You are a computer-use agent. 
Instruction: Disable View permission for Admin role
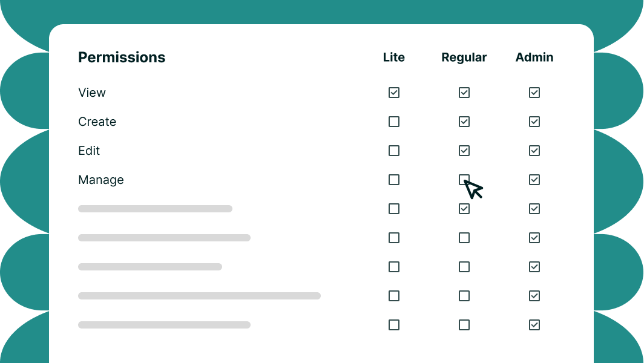[x=534, y=93]
